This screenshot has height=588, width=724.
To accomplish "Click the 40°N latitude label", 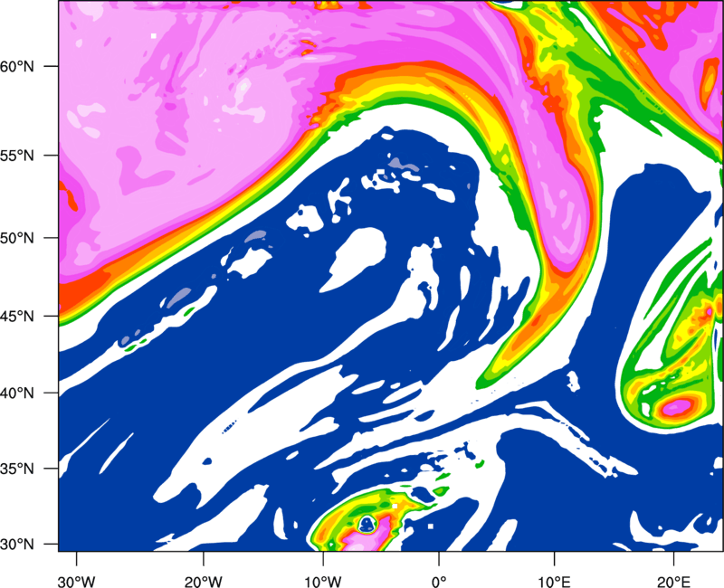I will tap(17, 394).
